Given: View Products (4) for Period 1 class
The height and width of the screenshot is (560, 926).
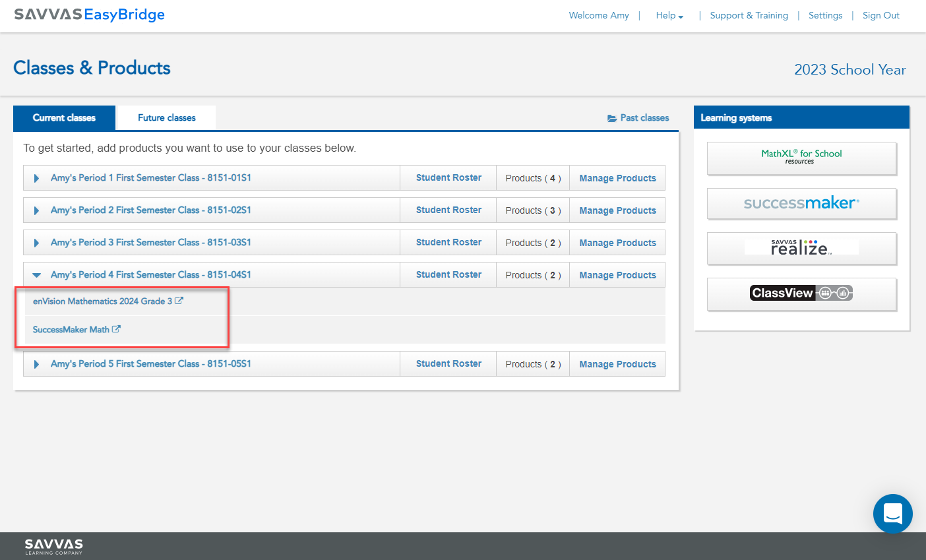Looking at the screenshot, I should click(x=532, y=177).
